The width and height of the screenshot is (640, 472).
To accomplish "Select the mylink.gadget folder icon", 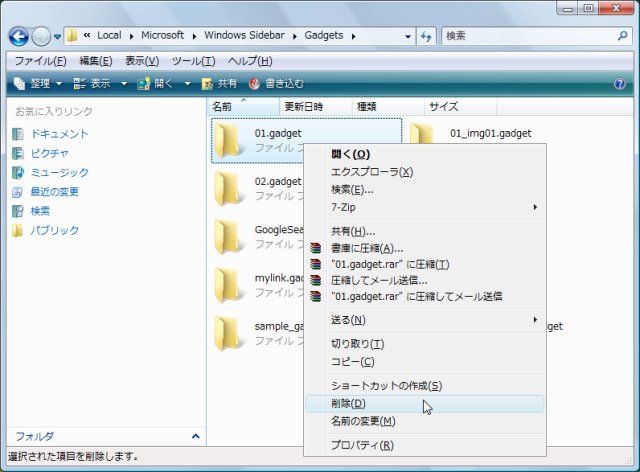I will coord(227,285).
